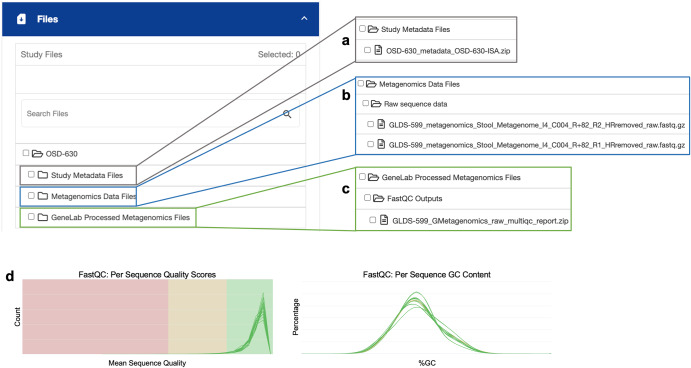Tick checkbox for R1_HRremoved_raw.fastq.gz file
Image resolution: width=691 pixels, height=368 pixels.
[370, 144]
